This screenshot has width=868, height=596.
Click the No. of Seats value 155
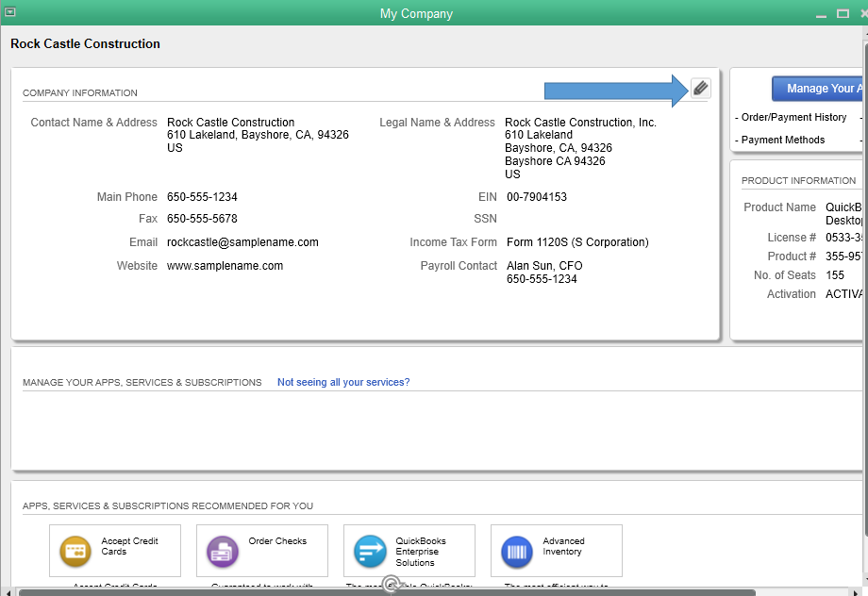834,275
